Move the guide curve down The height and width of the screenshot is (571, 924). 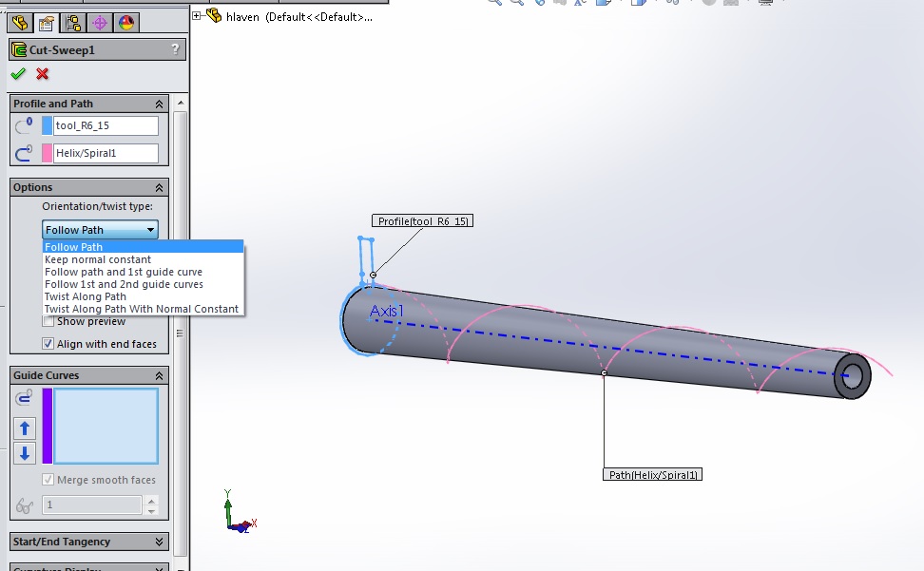tap(26, 452)
